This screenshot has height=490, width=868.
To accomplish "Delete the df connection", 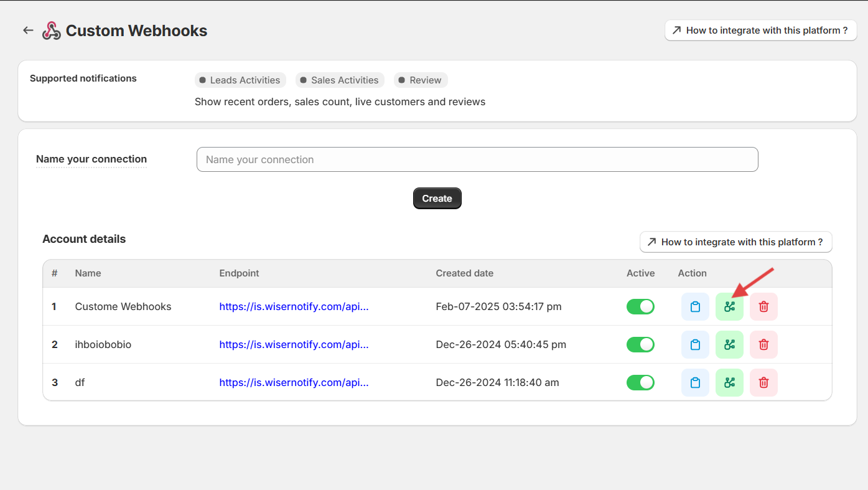I will 763,382.
